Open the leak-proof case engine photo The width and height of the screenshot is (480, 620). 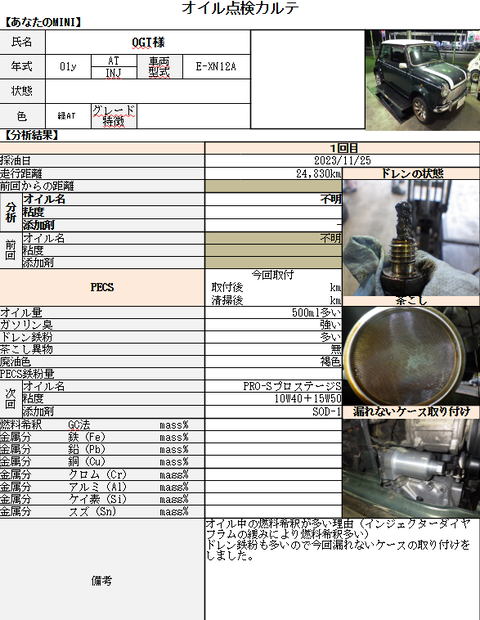point(411,468)
